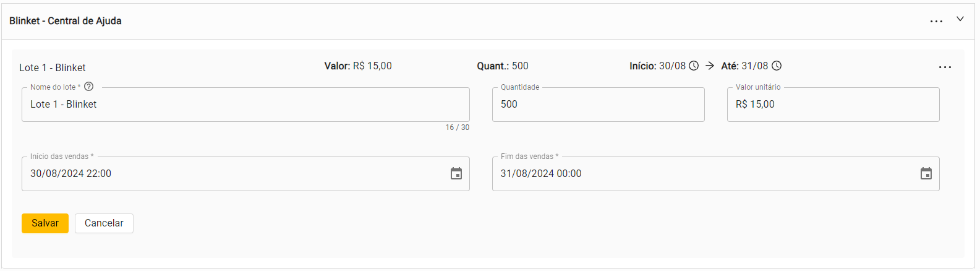Click the help icon beside Nome do lote
This screenshot has width=980, height=271.
click(x=89, y=87)
